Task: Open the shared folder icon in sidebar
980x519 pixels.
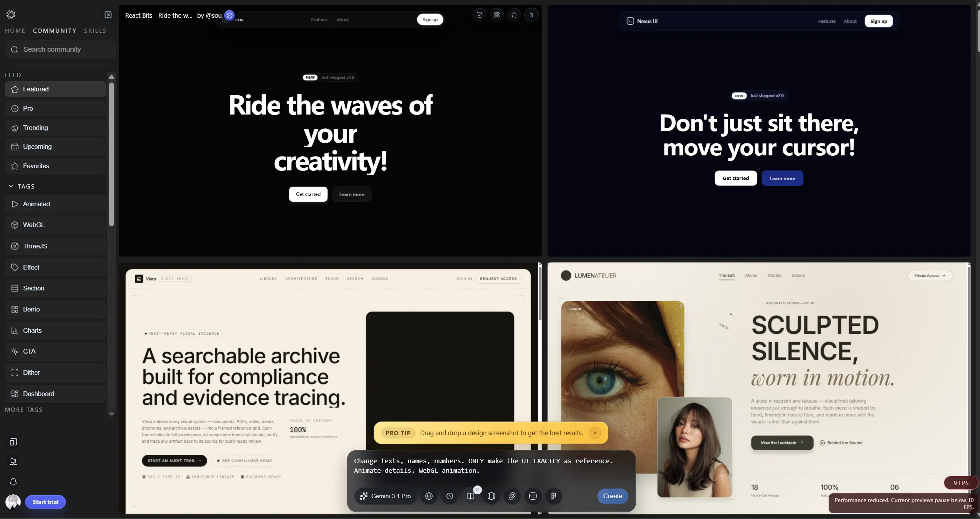Action: [x=13, y=462]
